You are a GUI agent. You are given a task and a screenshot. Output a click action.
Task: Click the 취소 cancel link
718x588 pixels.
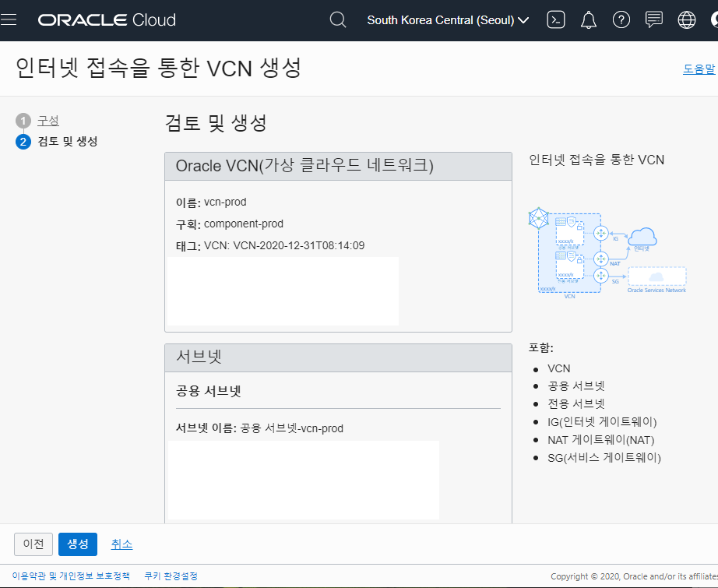(x=121, y=544)
